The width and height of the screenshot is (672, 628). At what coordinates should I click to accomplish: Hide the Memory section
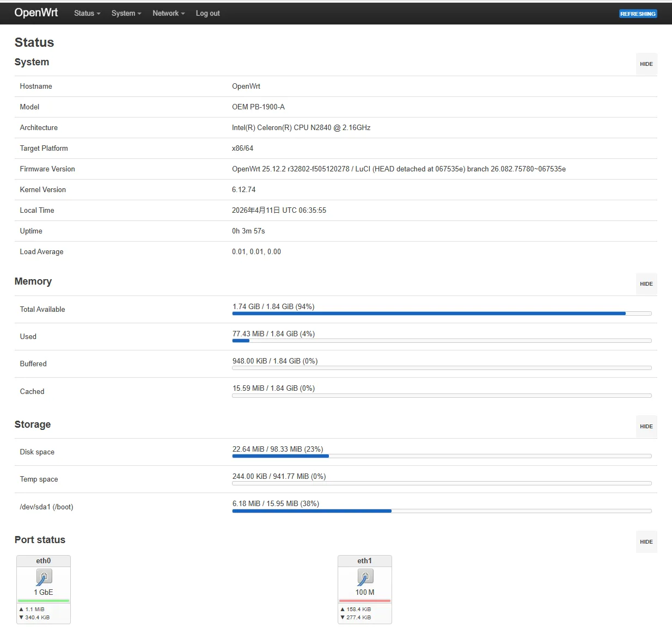[646, 284]
